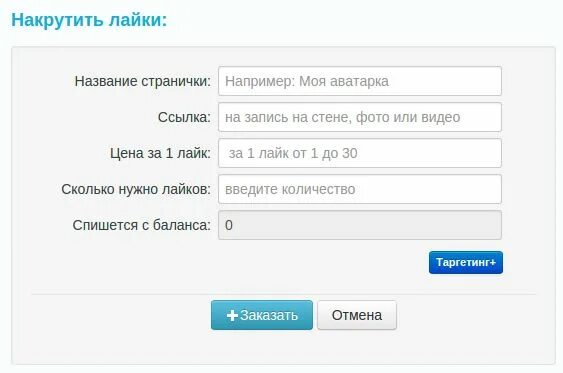Click the 'Ссылка:' label text
This screenshot has width=563, height=373.
[184, 117]
